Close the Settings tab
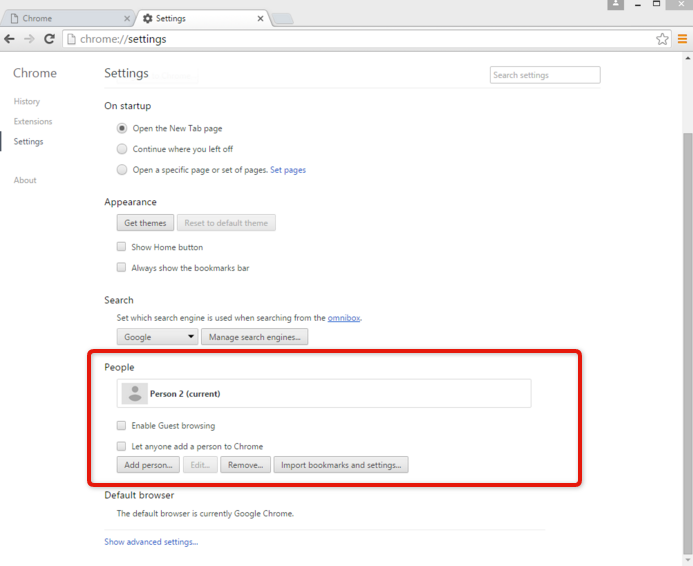 pyautogui.click(x=260, y=19)
